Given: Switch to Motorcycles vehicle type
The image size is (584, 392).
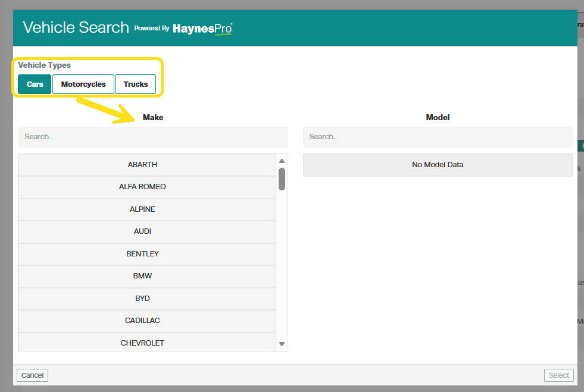Looking at the screenshot, I should click(83, 84).
